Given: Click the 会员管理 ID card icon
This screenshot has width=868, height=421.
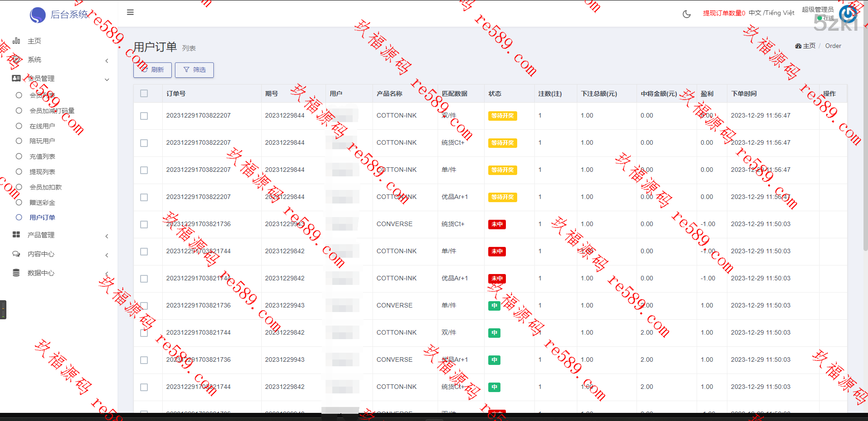Looking at the screenshot, I should coord(16,78).
